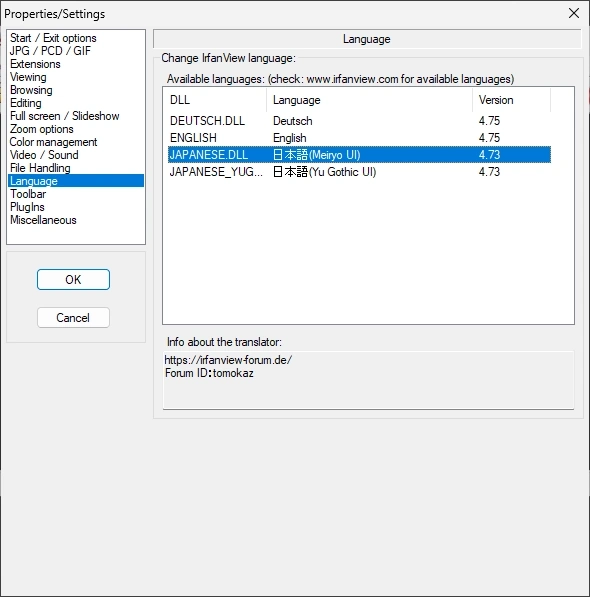Confirm settings with OK button
Image resolution: width=590 pixels, height=597 pixels.
[x=73, y=279]
